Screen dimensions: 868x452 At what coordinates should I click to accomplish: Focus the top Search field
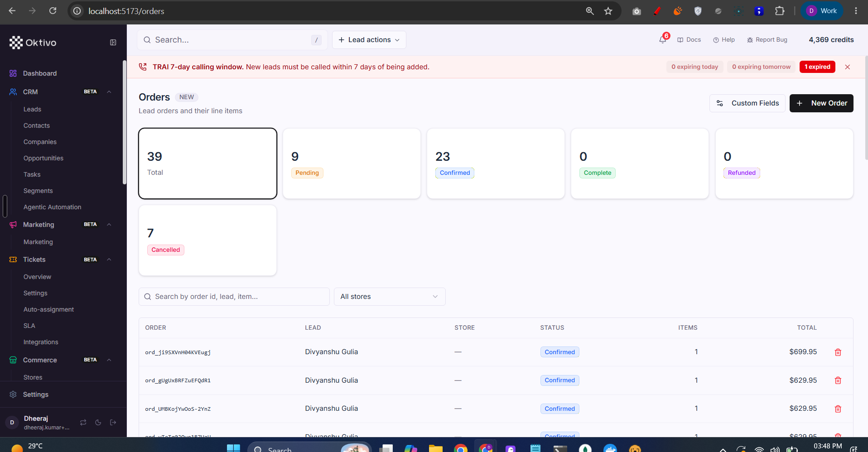232,40
